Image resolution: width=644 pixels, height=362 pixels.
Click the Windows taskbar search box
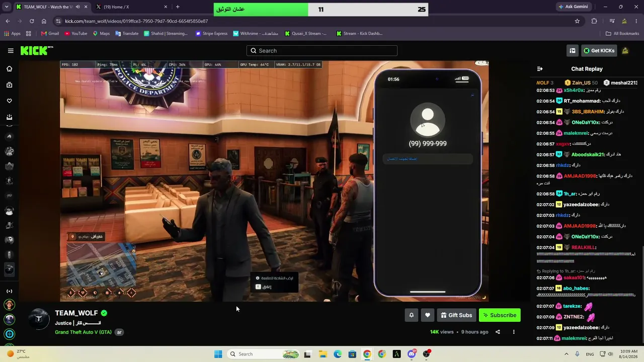(263, 354)
